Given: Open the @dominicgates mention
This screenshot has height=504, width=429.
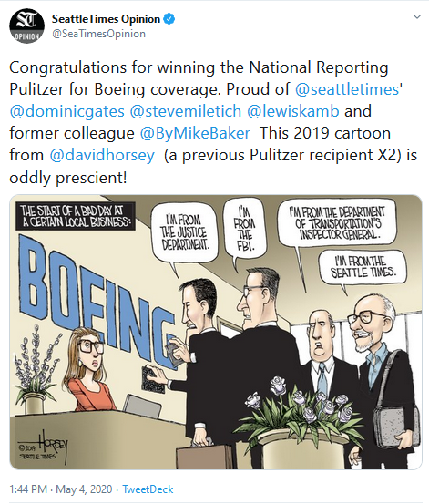Looking at the screenshot, I should 66,111.
